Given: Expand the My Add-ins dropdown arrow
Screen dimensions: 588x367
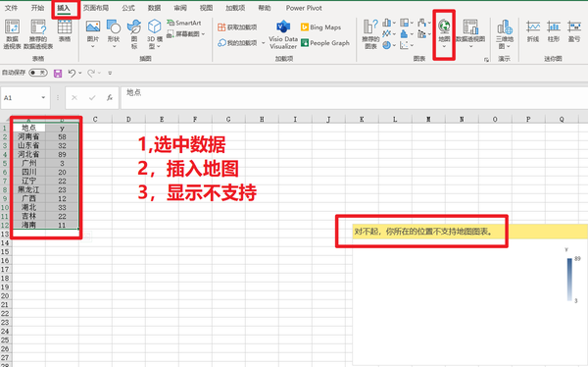Looking at the screenshot, I should [x=263, y=43].
